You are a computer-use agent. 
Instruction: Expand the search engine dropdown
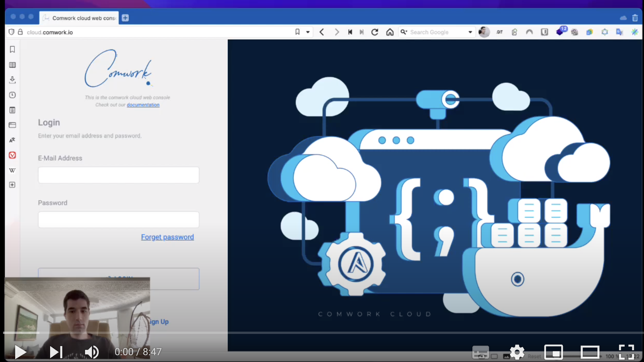click(470, 32)
